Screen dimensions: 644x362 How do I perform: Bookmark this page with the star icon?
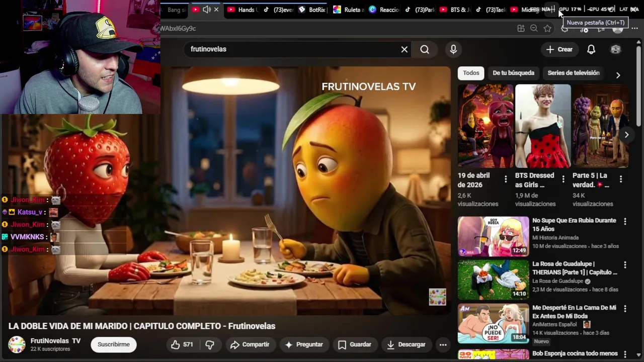click(x=547, y=29)
